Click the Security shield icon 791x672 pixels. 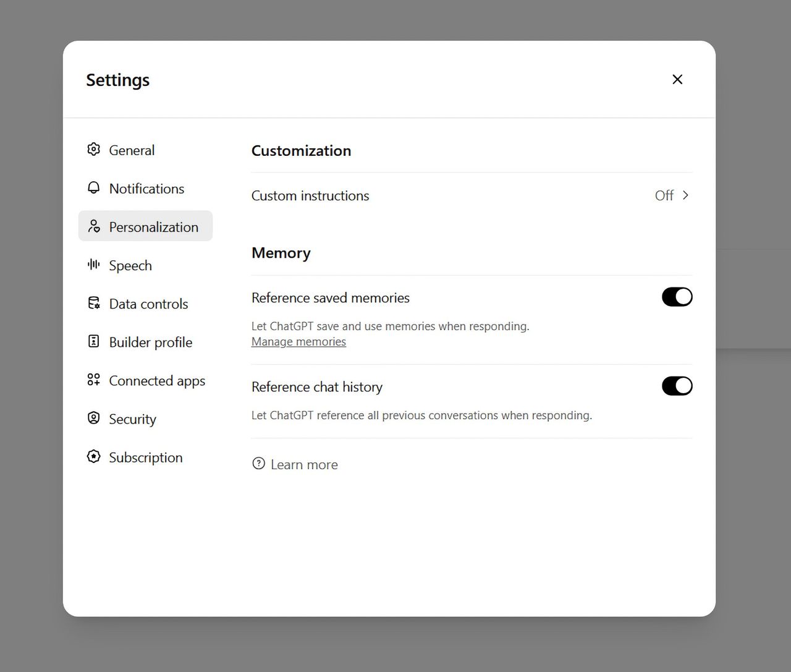pos(93,418)
